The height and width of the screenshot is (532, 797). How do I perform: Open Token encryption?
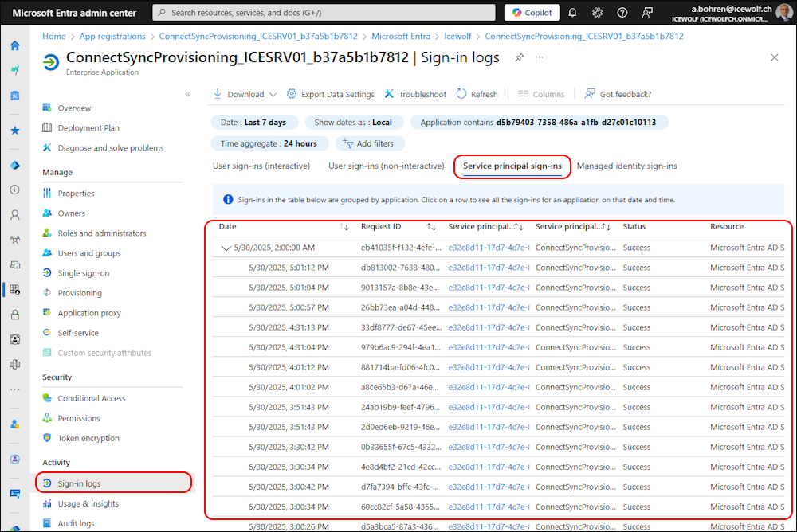click(88, 438)
